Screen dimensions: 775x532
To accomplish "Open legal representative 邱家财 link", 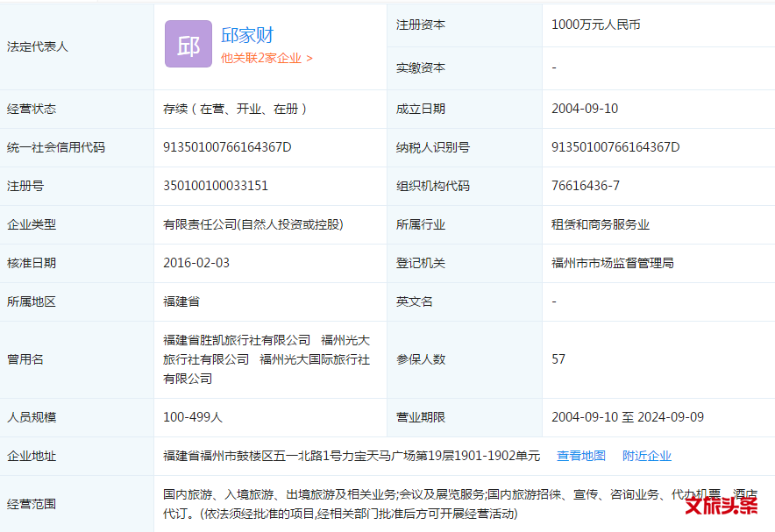I will click(246, 35).
